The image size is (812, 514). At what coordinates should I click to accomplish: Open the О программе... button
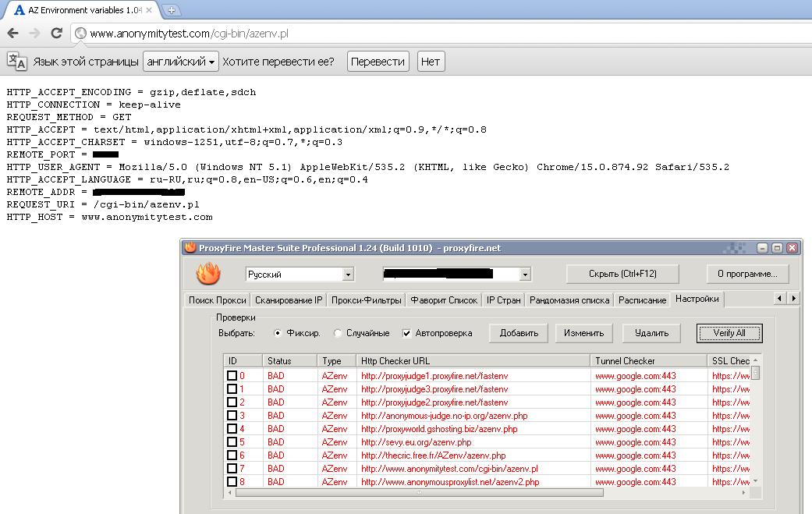pos(747,274)
